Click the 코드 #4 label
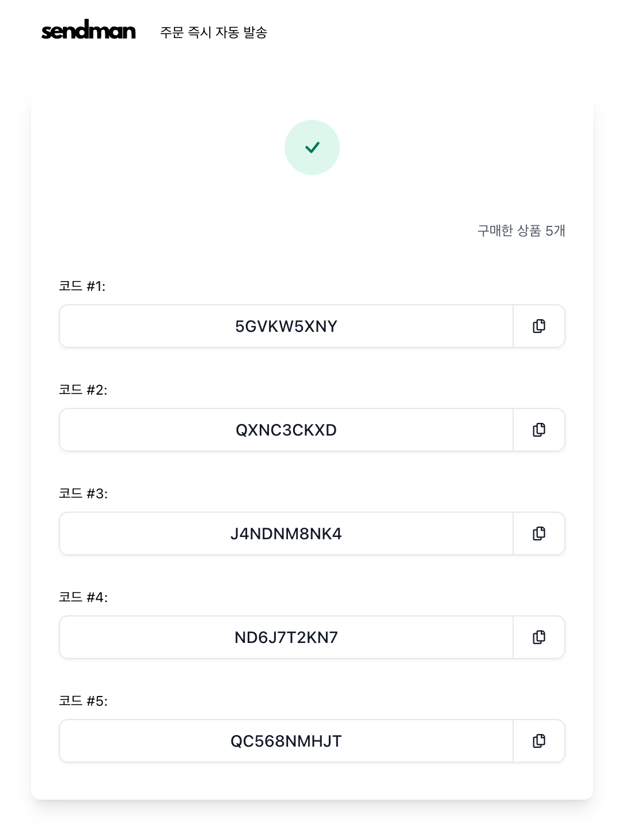The height and width of the screenshot is (840, 622). pyautogui.click(x=83, y=597)
